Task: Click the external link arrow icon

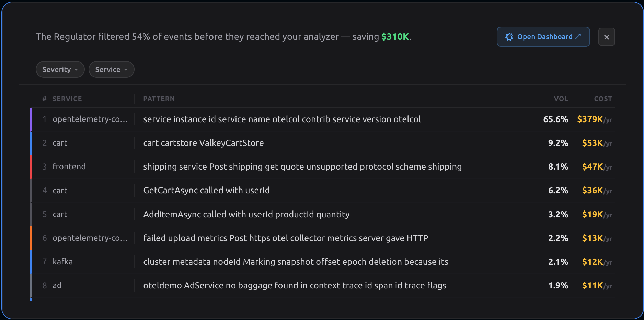Action: click(x=578, y=36)
